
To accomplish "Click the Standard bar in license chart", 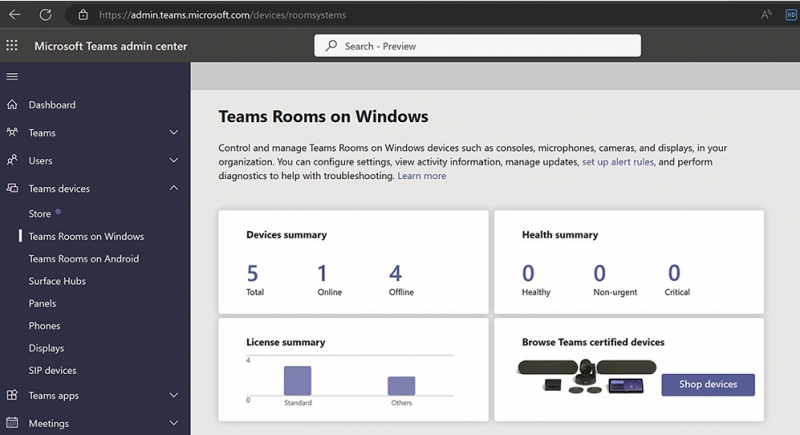I will tap(297, 380).
